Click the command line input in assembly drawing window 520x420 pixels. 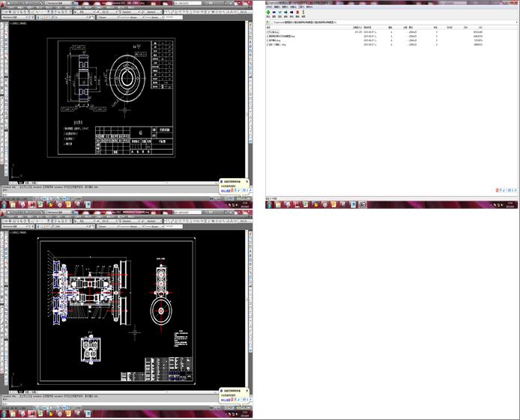point(109,403)
